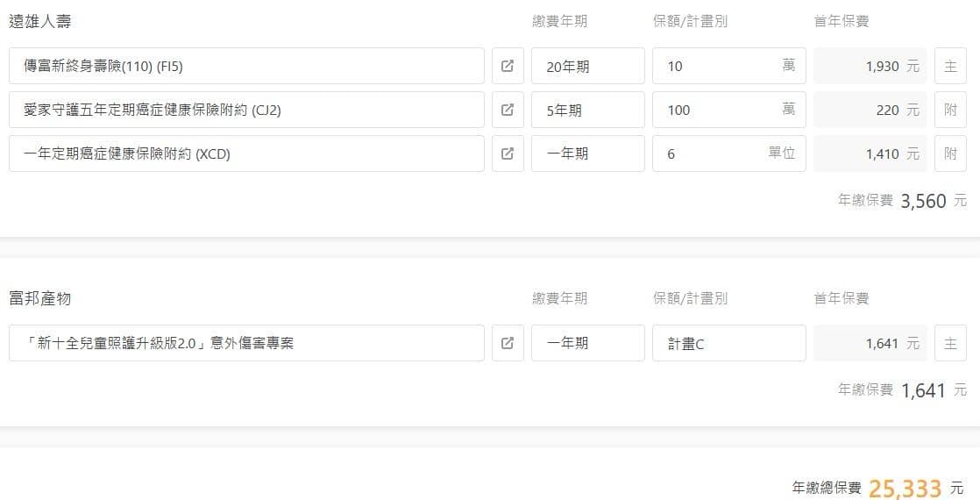The width and height of the screenshot is (980, 500).
Task: Click the product name field 傳富新終身壽險(110) (FI5)
Action: click(x=246, y=66)
